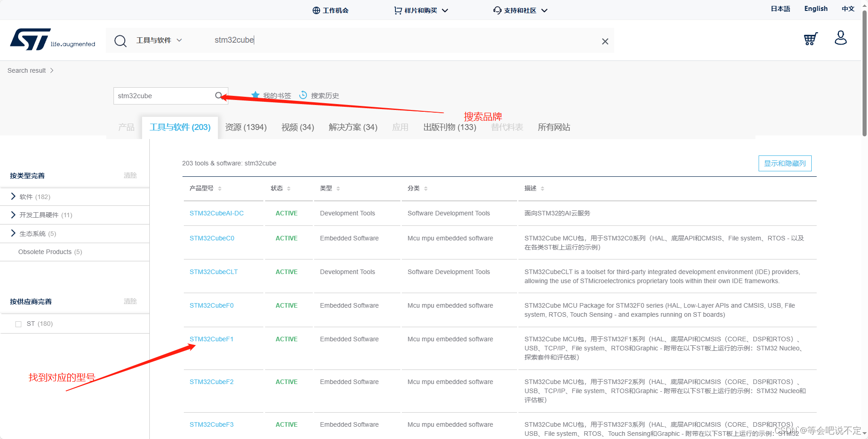The width and height of the screenshot is (868, 439).
Task: Open the STM32CubeF1 product link
Action: pyautogui.click(x=212, y=339)
